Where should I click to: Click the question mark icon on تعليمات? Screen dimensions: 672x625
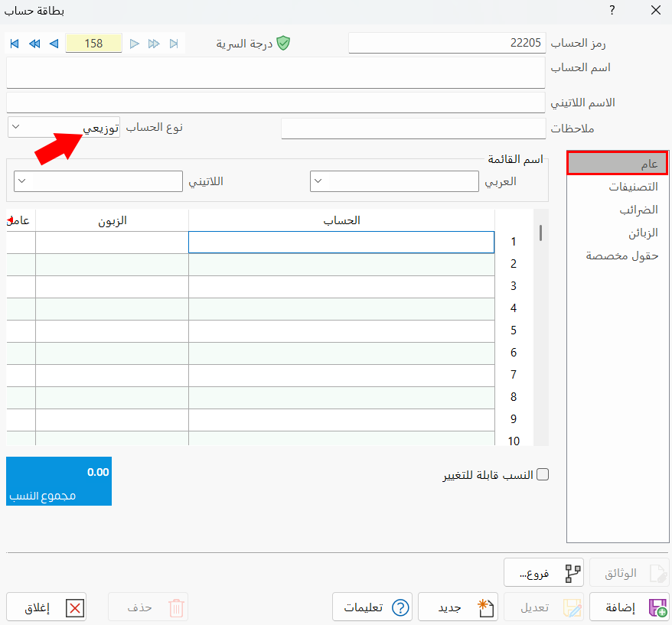(400, 607)
